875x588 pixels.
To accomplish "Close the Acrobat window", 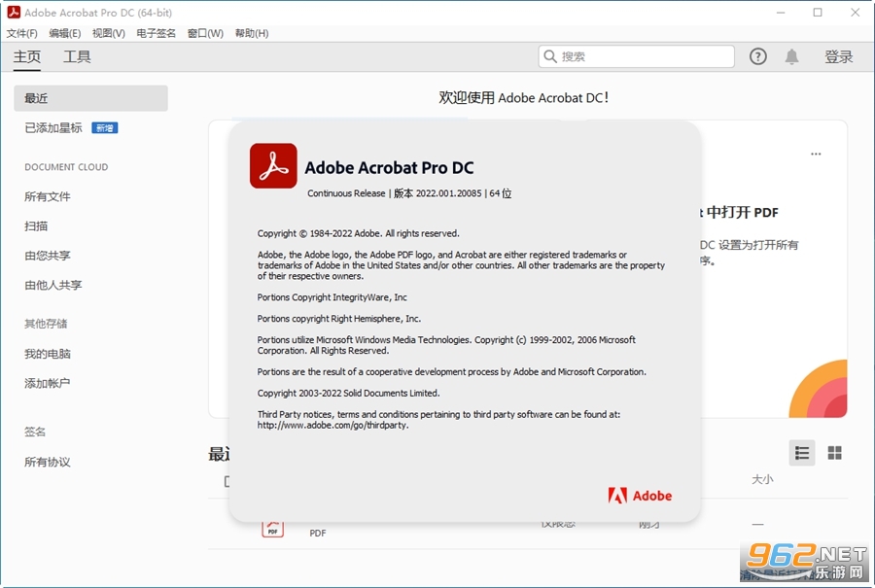I will point(855,13).
